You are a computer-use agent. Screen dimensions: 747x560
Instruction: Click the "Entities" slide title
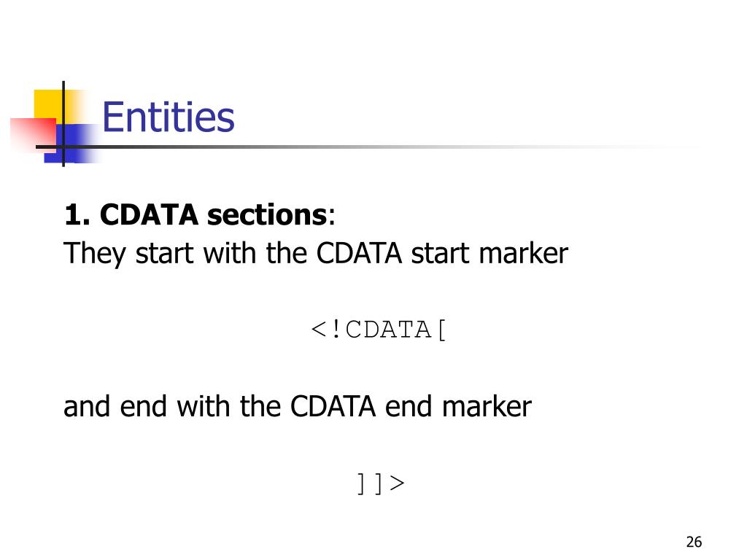pos(169,117)
